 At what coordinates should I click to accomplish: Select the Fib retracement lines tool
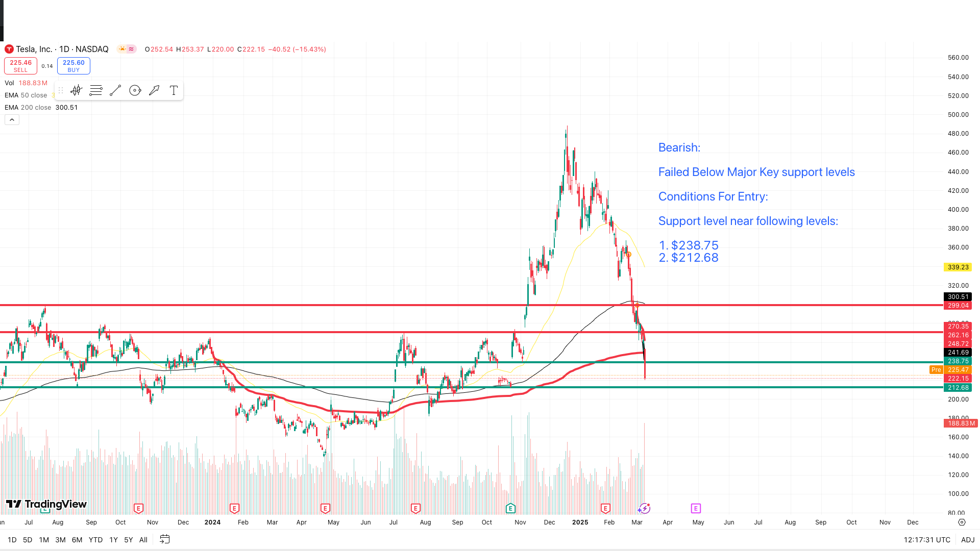point(96,90)
